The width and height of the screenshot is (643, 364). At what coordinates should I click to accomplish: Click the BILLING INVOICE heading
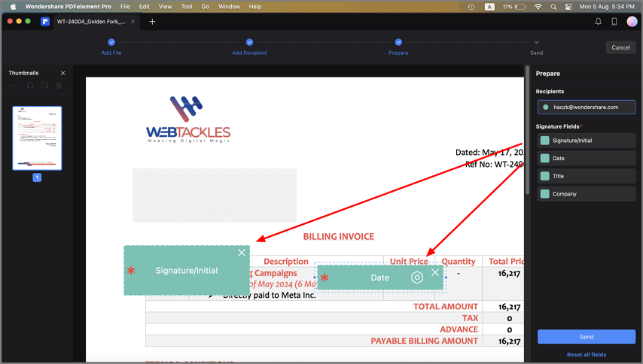339,237
